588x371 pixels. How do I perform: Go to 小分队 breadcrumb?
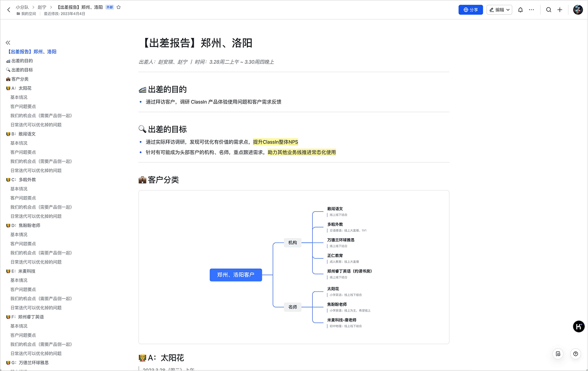click(22, 7)
